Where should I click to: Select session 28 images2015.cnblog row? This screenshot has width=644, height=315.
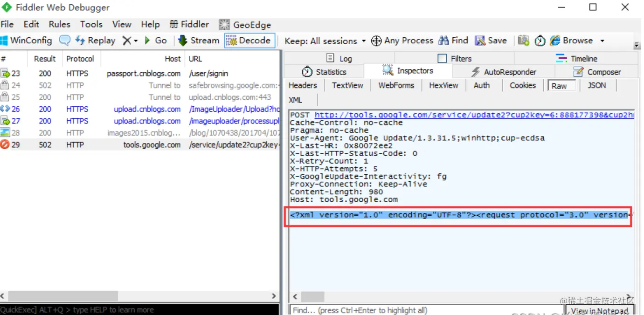click(x=140, y=133)
